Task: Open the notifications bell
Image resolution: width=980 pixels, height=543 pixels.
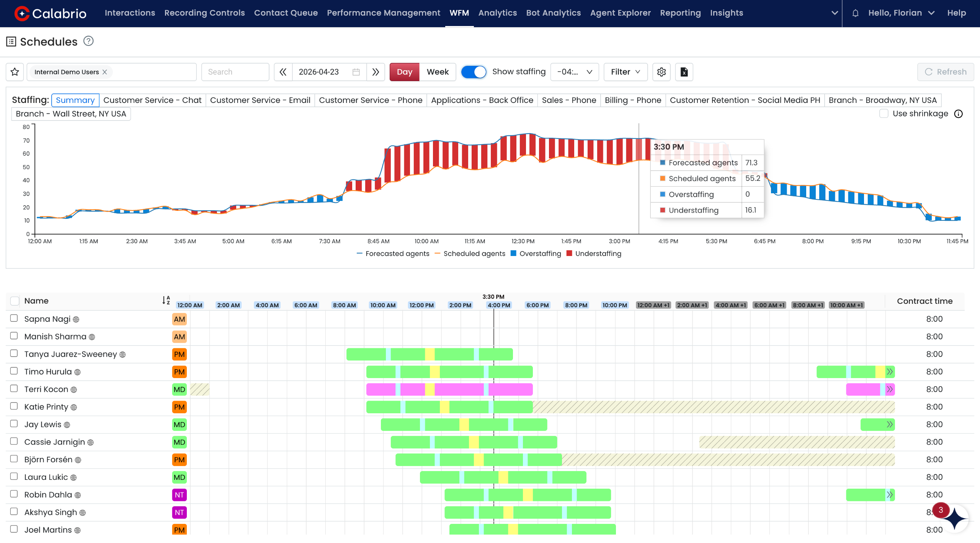Action: (x=855, y=13)
